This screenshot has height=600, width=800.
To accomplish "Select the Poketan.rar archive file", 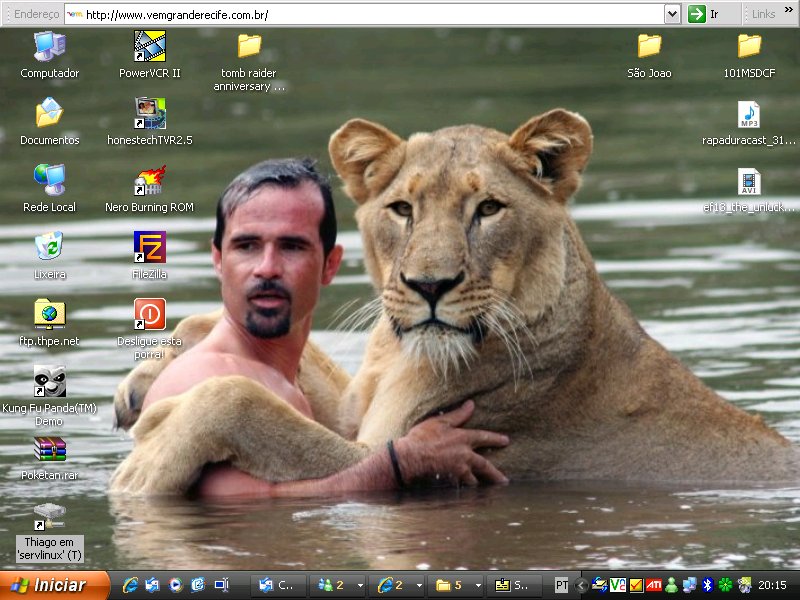I will (x=49, y=448).
